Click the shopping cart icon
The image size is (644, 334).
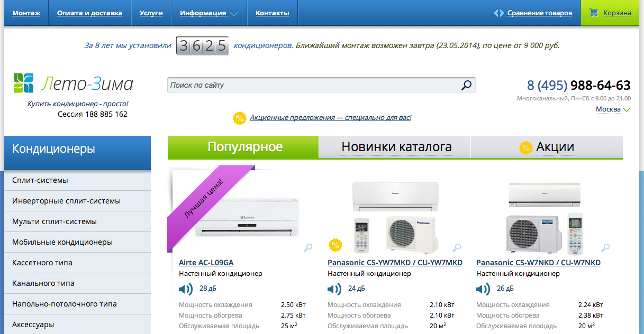pos(594,13)
